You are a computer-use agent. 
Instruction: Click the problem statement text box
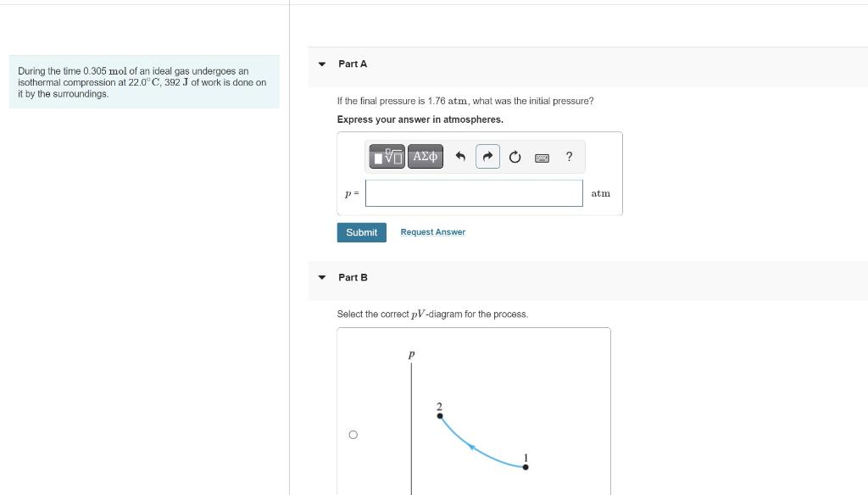coord(143,82)
